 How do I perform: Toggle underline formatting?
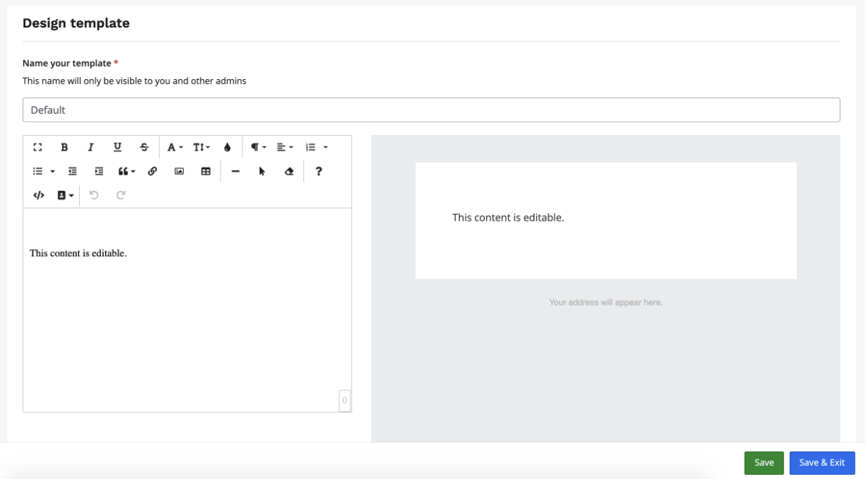tap(118, 147)
